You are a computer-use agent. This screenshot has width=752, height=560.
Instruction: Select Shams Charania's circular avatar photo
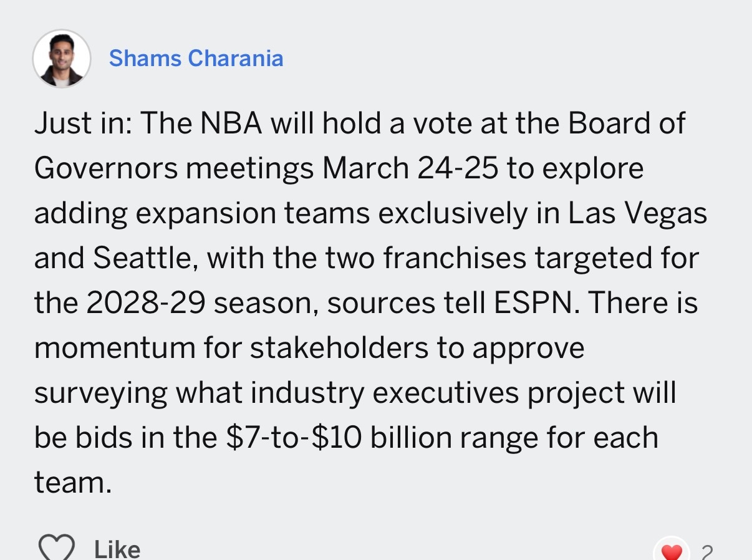61,58
